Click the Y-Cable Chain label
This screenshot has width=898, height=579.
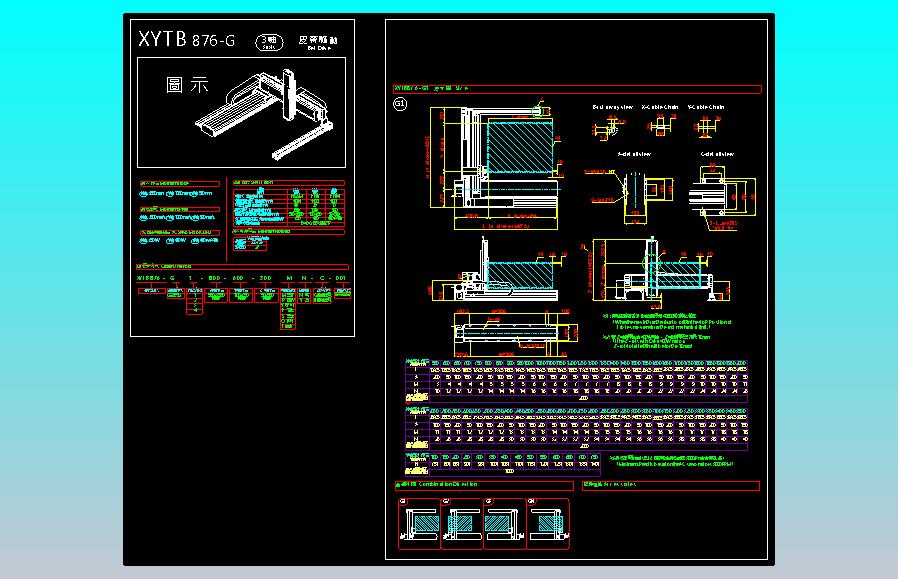[706, 107]
